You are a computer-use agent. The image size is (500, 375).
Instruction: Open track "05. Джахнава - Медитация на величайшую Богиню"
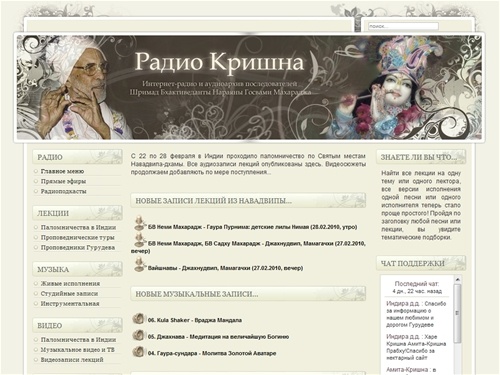[x=218, y=337]
